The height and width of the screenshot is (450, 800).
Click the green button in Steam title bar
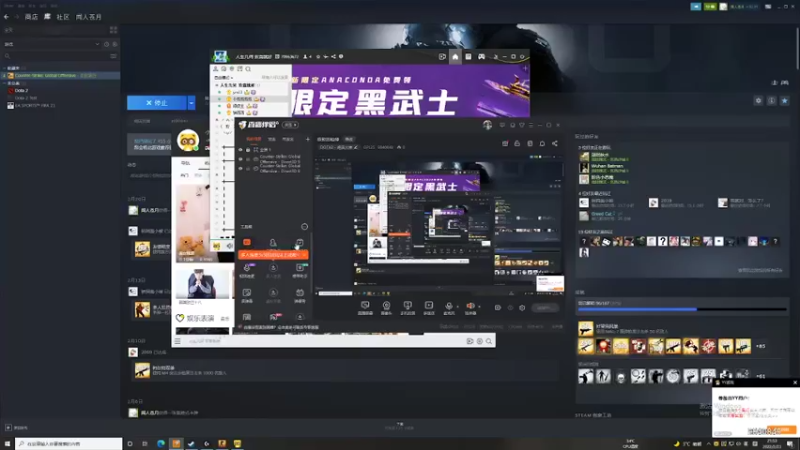point(710,7)
